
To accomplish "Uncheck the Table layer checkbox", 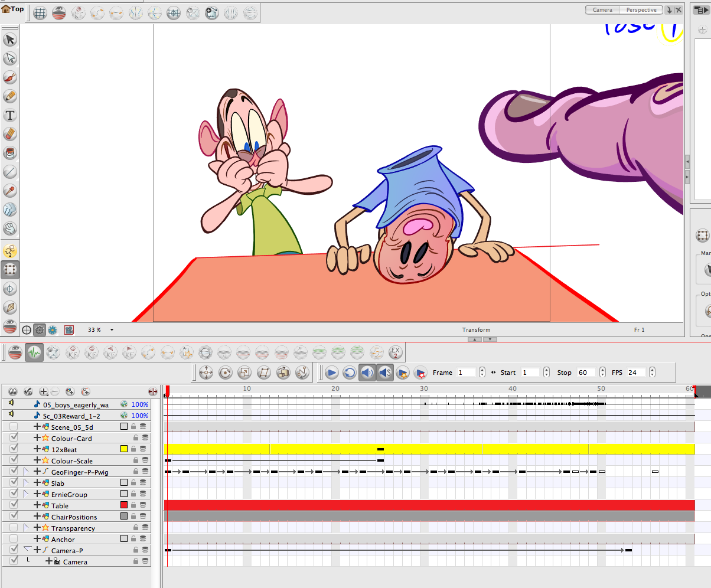I will pyautogui.click(x=14, y=505).
